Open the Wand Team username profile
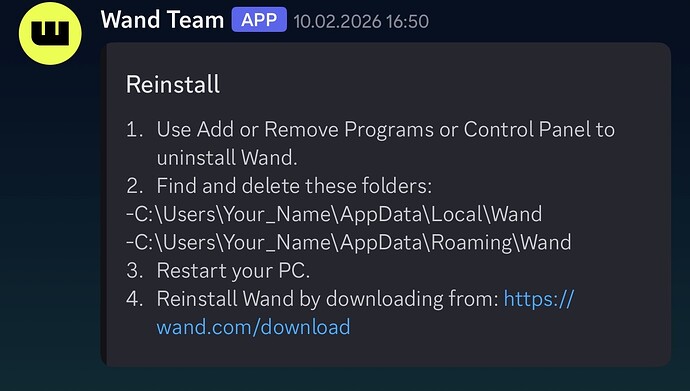This screenshot has height=391, width=690. (162, 20)
